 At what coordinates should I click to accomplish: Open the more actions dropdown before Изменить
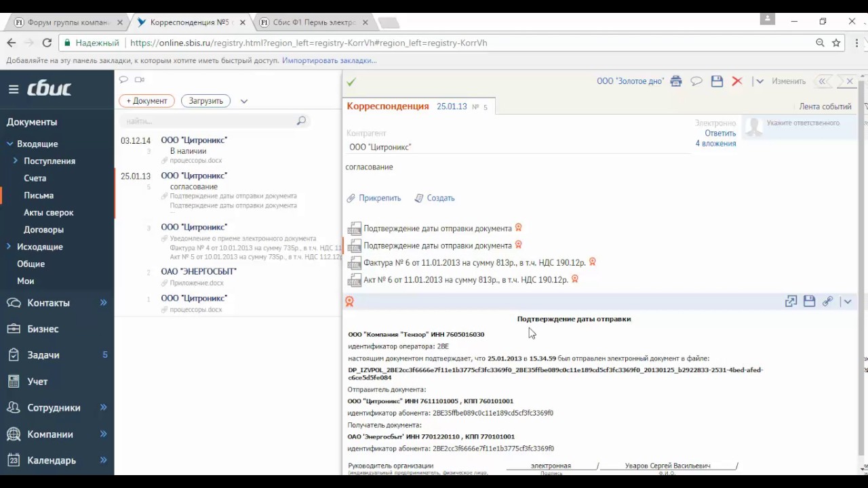pyautogui.click(x=759, y=81)
